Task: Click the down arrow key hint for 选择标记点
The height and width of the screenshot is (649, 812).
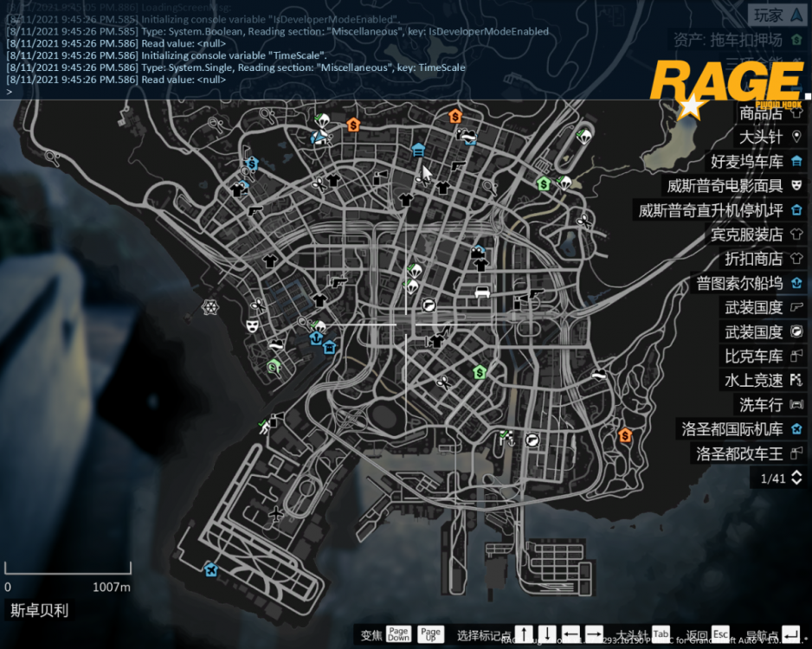Action: point(547,634)
